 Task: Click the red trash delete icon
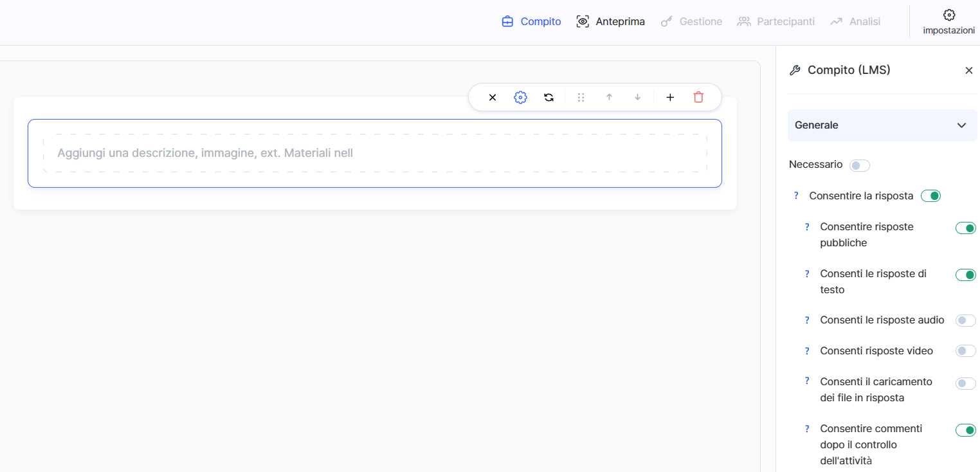pos(698,97)
